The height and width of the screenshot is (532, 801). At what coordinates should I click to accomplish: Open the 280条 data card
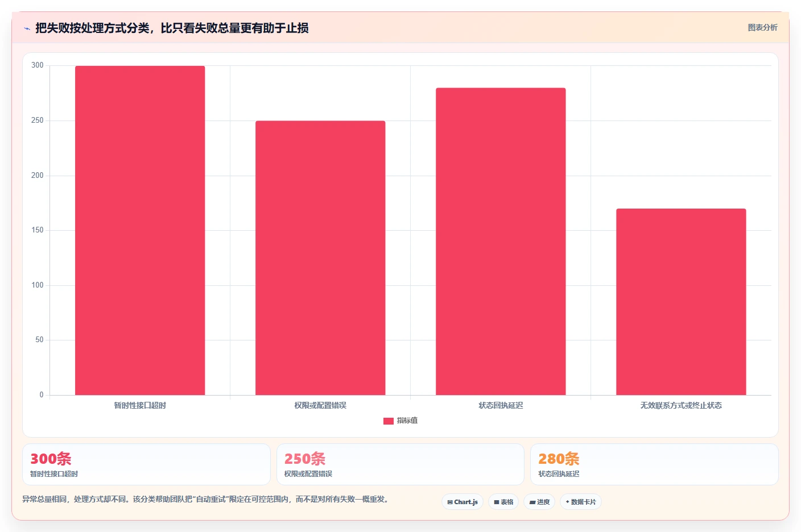pyautogui.click(x=654, y=464)
